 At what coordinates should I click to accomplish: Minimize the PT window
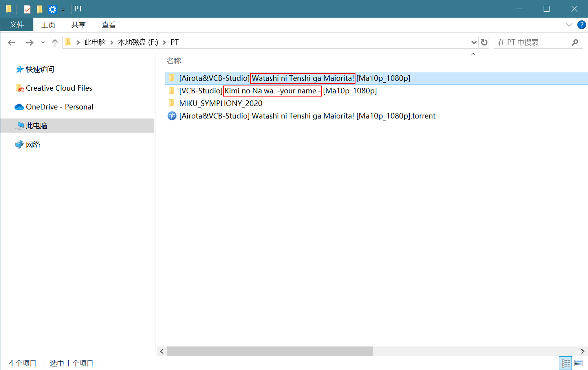pos(519,9)
